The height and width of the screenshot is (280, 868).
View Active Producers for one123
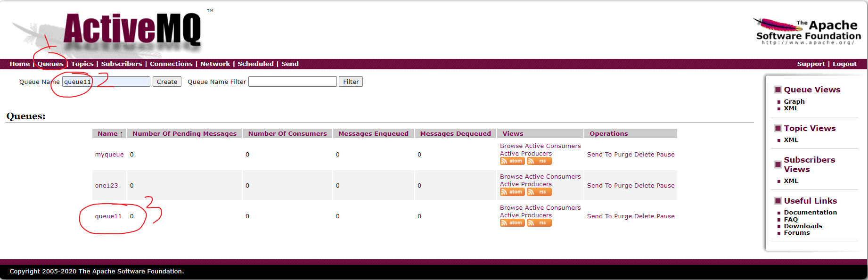pyautogui.click(x=526, y=184)
